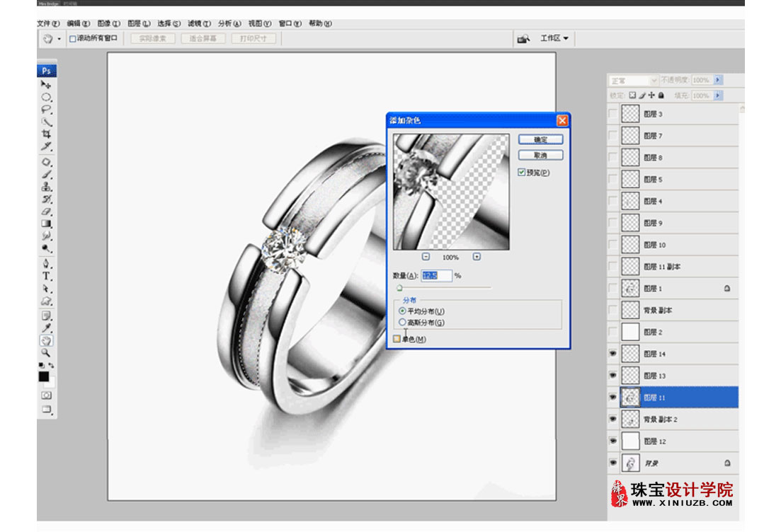Screen dimensions: 781x532
Task: Select the Zoom magnifier tool
Action: click(46, 352)
